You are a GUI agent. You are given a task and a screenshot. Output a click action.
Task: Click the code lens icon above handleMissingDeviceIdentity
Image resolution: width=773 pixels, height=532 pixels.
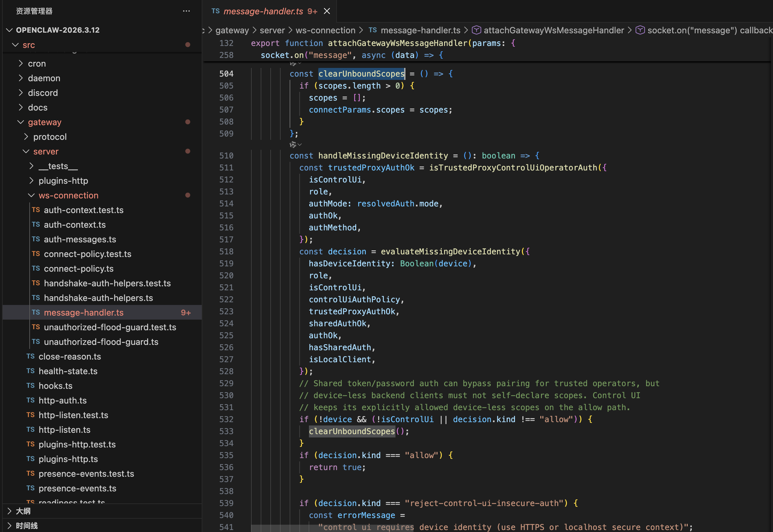[x=293, y=145]
